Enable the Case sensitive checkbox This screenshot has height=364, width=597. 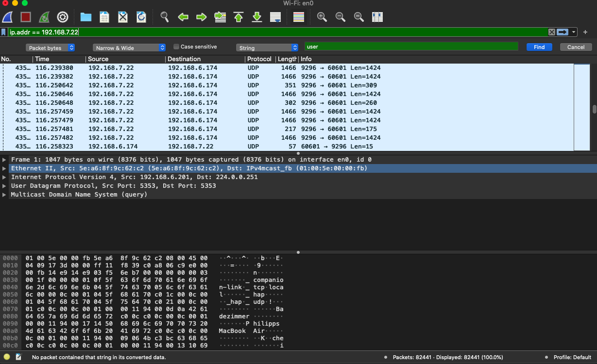point(176,47)
